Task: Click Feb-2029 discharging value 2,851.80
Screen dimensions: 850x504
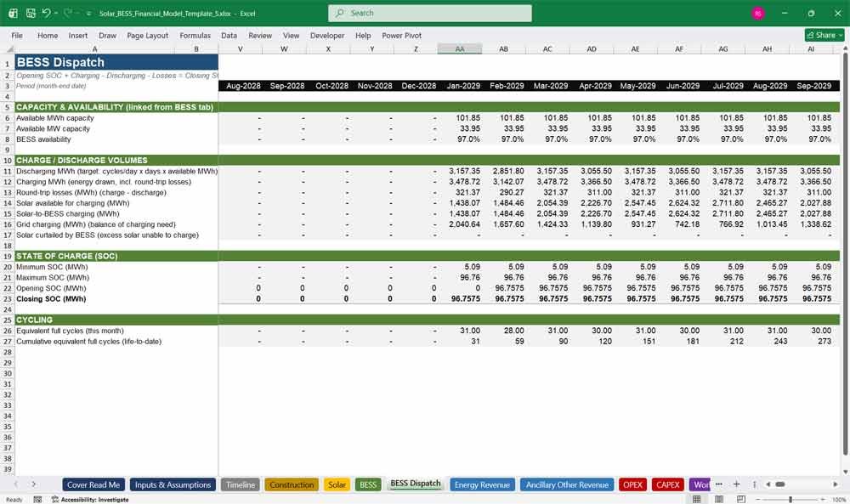Action: 508,171
